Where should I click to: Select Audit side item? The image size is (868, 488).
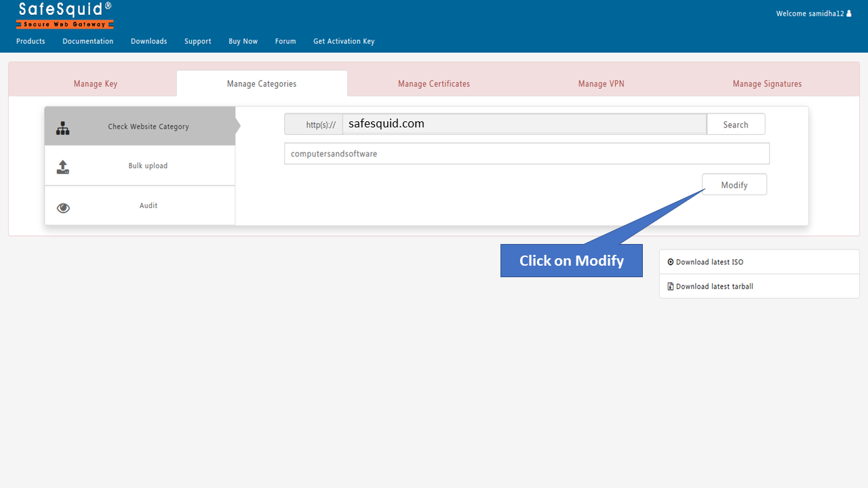coord(140,205)
